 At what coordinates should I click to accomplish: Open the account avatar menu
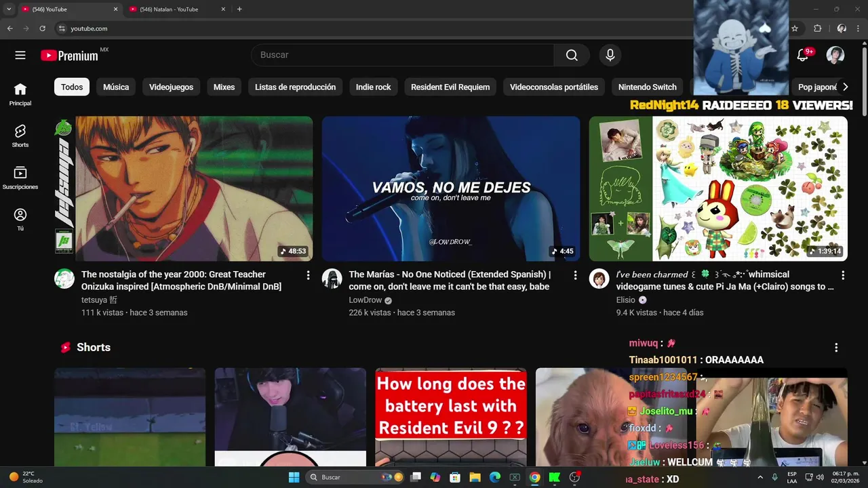(x=835, y=55)
